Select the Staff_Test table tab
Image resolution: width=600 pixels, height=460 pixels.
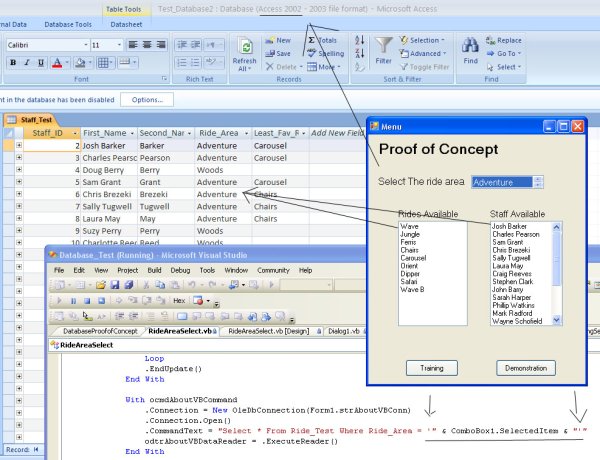31,120
